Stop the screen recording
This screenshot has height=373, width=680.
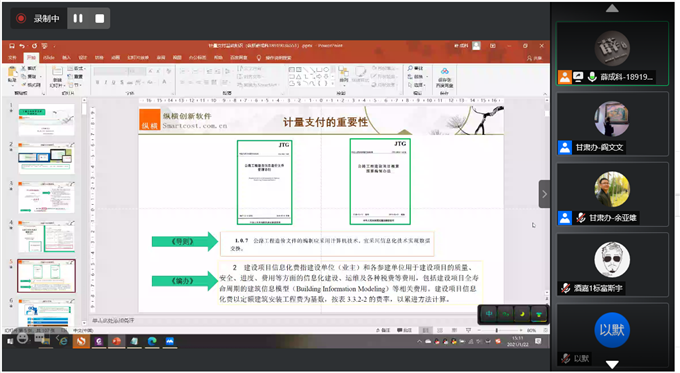pyautogui.click(x=99, y=18)
